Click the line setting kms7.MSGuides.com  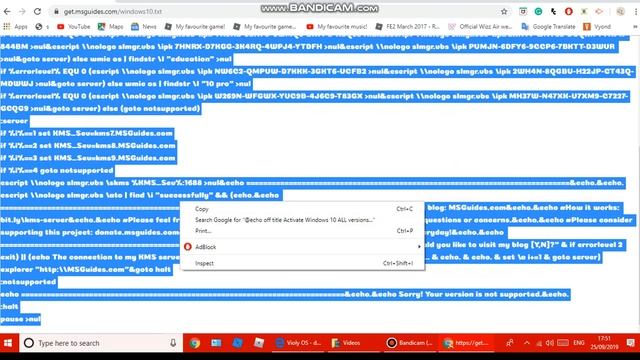pos(87,133)
